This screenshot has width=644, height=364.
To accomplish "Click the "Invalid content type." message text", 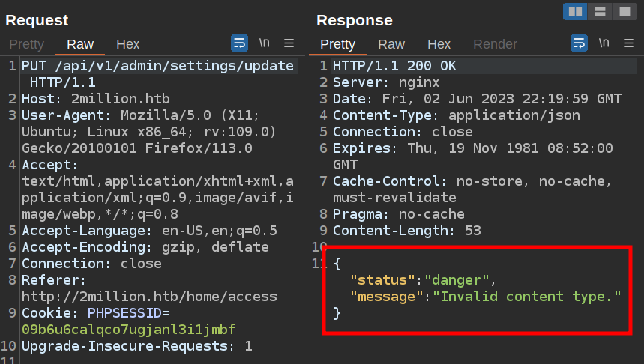I will click(531, 297).
